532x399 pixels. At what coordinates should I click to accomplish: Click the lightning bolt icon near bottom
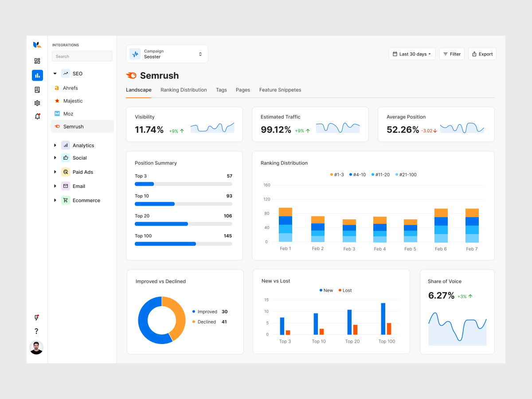37,318
